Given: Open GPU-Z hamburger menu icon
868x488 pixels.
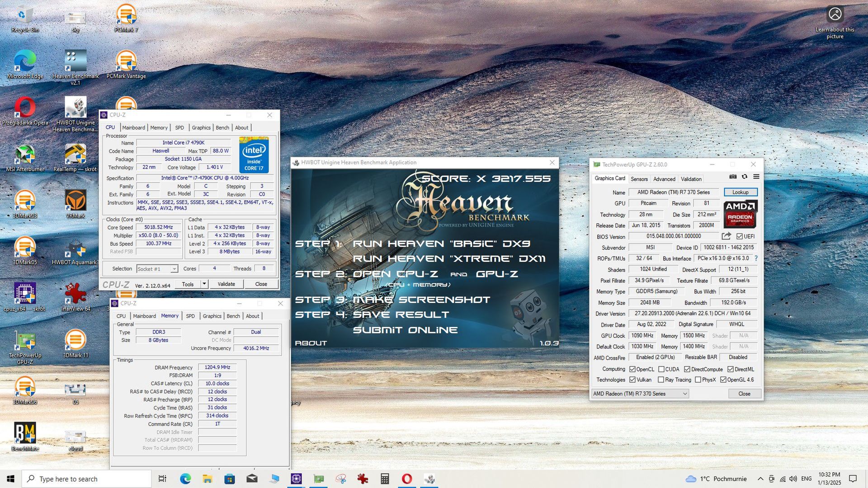Looking at the screenshot, I should [756, 177].
